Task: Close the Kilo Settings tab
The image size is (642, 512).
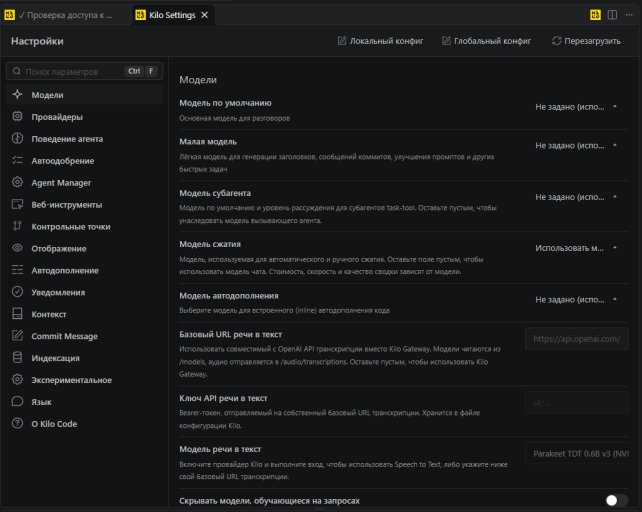Action: coord(204,15)
